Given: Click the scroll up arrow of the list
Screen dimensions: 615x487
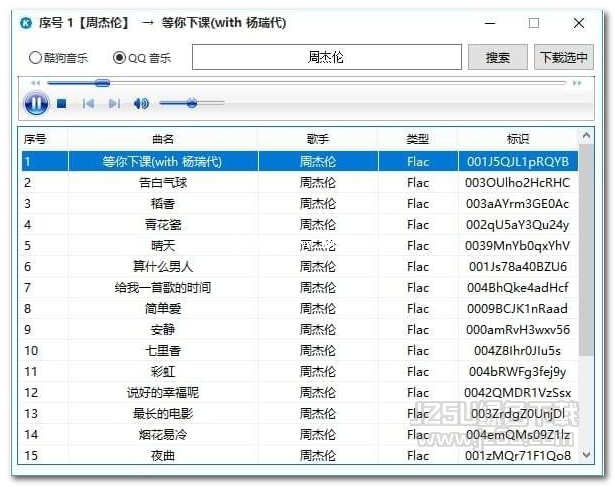Looking at the screenshot, I should [x=586, y=136].
